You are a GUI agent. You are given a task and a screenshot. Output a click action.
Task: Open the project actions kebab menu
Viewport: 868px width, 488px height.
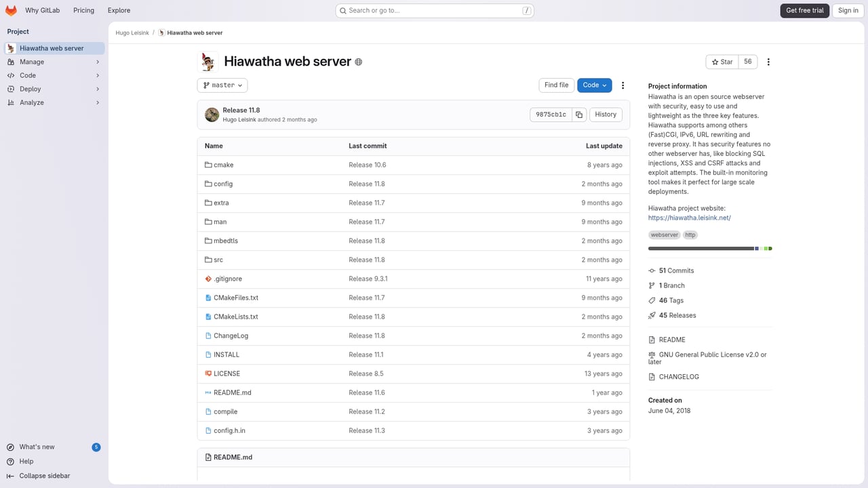coord(768,62)
